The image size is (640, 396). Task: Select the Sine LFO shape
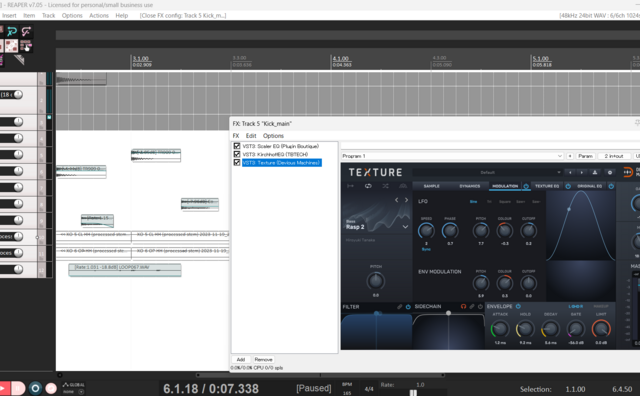point(473,202)
